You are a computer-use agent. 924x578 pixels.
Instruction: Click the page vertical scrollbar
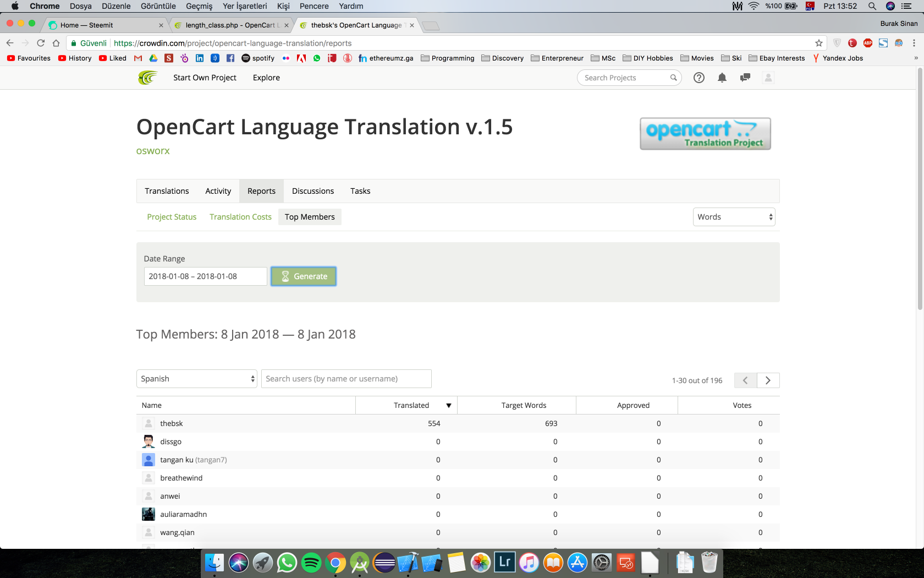coord(920,188)
